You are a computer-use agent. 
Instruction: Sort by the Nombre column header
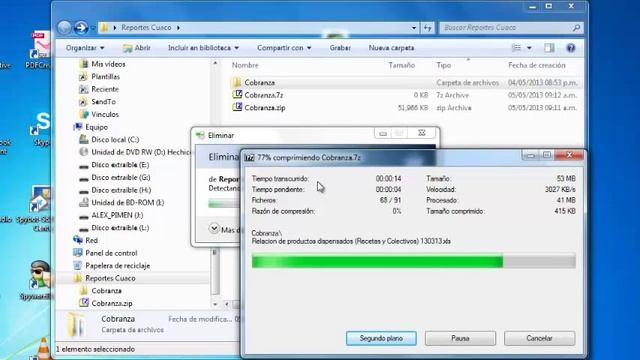tap(245, 65)
